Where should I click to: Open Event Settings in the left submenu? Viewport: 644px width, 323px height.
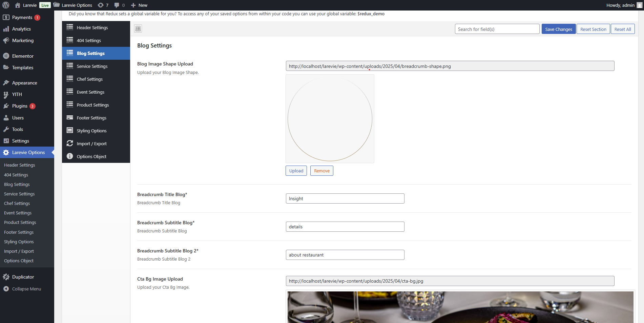coord(18,213)
